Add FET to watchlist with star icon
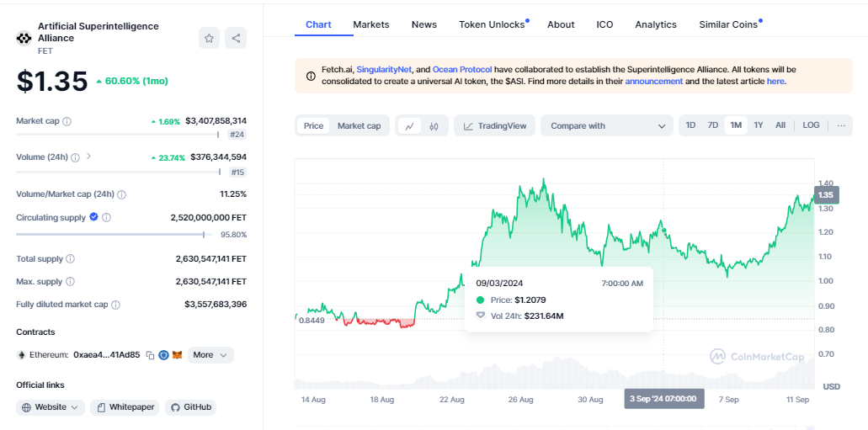Viewport: 868px width, 430px height. tap(210, 38)
